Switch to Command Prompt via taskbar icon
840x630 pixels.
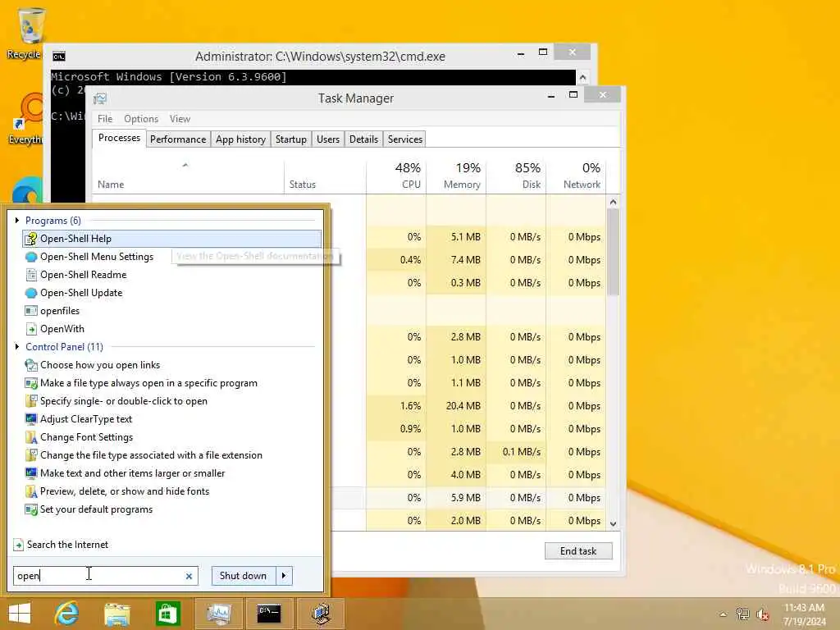pyautogui.click(x=269, y=614)
